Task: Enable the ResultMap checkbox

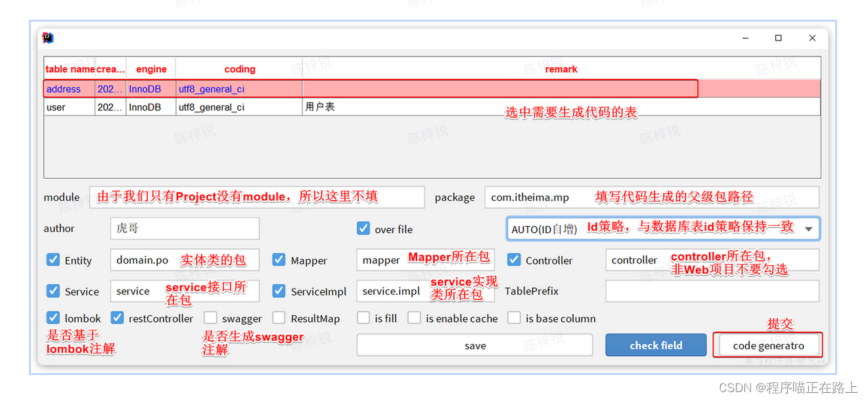Action: coord(279,318)
